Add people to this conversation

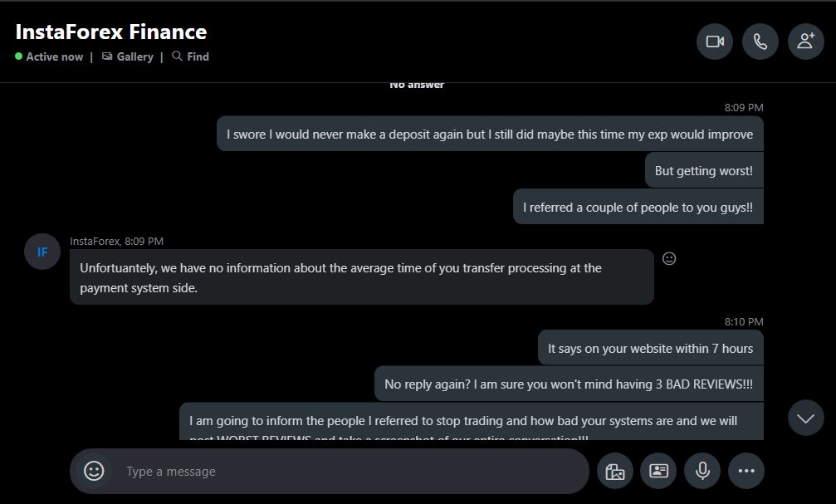click(x=805, y=42)
